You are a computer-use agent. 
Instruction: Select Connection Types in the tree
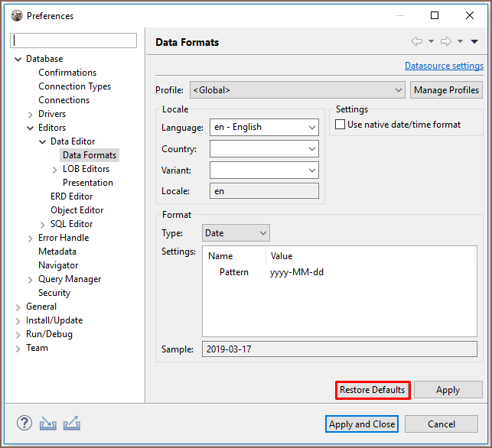74,86
